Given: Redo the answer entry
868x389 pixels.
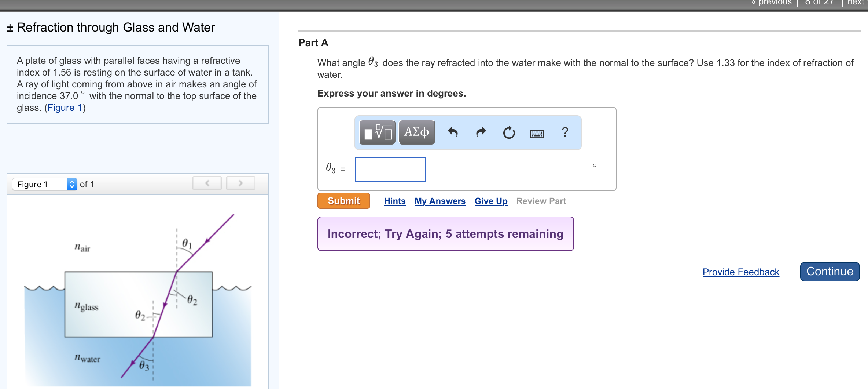Looking at the screenshot, I should 481,132.
